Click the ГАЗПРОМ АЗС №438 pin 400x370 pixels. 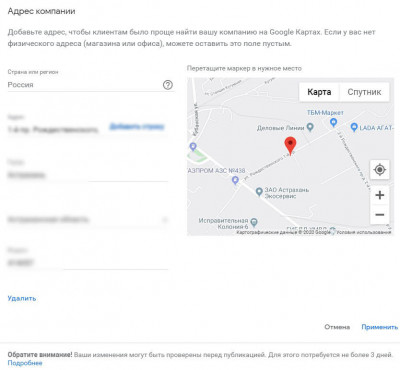coord(235,180)
